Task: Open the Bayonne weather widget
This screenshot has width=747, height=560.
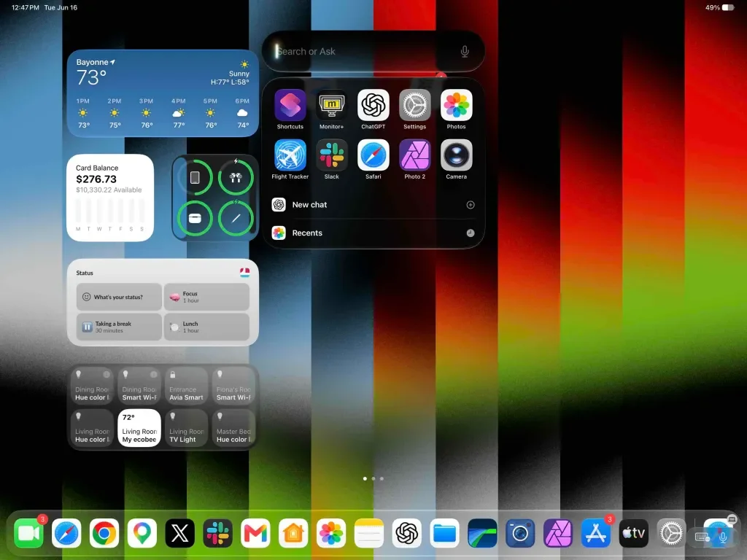Action: click(x=163, y=93)
